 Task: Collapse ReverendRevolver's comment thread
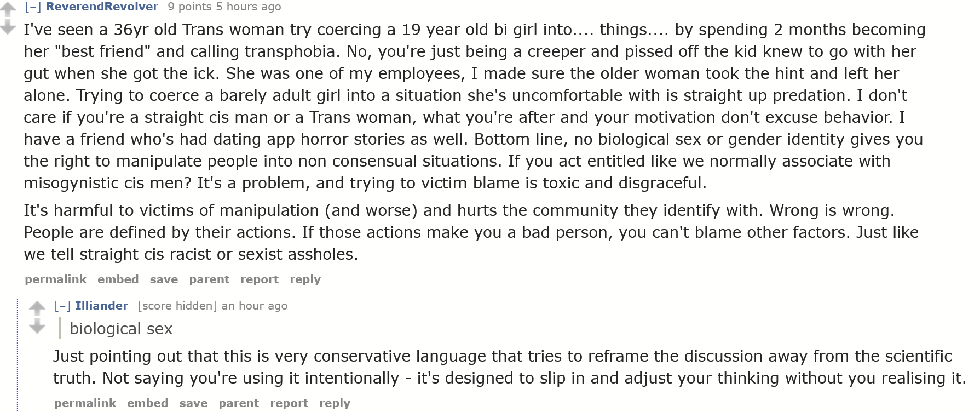click(x=33, y=7)
